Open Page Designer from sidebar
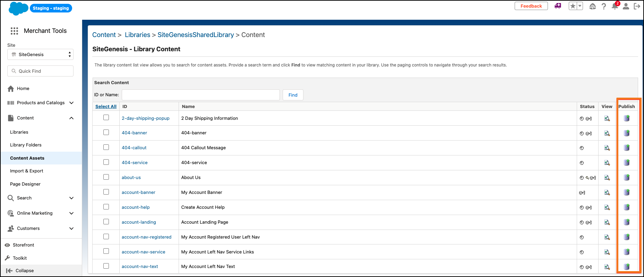Screen dimensions: 644x277 point(25,184)
